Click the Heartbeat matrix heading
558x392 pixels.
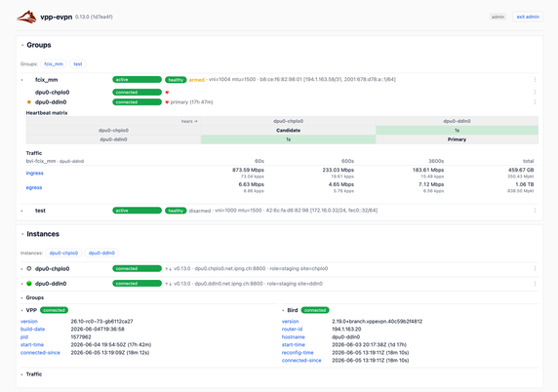[47, 113]
